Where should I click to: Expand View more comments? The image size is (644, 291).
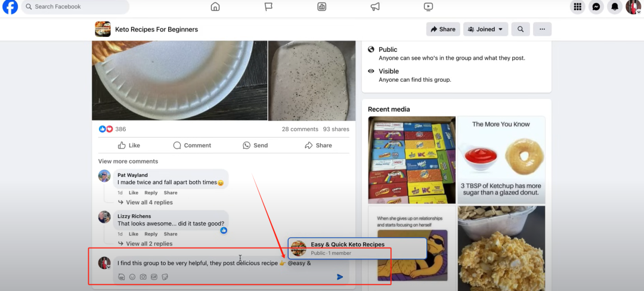coord(128,161)
